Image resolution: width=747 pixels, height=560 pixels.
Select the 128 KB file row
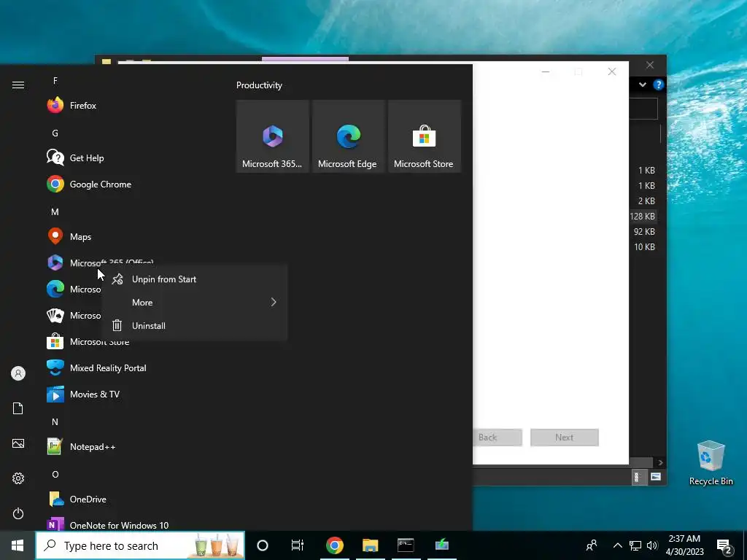643,216
